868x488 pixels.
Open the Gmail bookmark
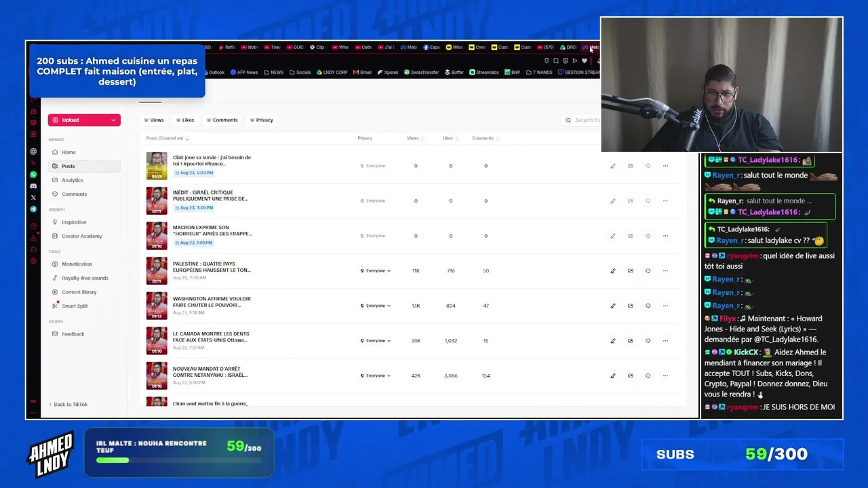363,73
